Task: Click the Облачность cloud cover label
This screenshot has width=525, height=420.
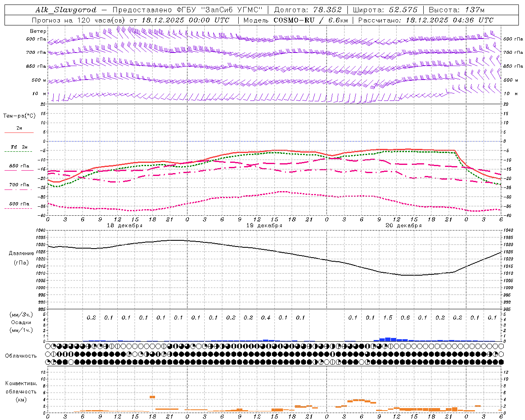Action: (21, 356)
